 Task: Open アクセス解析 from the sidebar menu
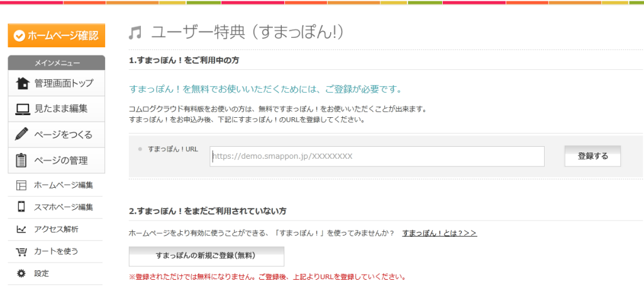(56, 229)
